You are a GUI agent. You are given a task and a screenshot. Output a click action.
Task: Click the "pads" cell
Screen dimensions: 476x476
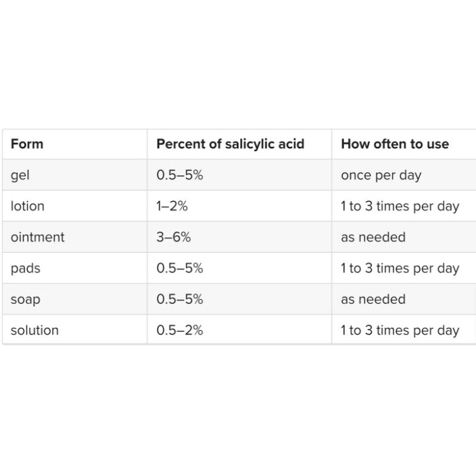coord(26,268)
